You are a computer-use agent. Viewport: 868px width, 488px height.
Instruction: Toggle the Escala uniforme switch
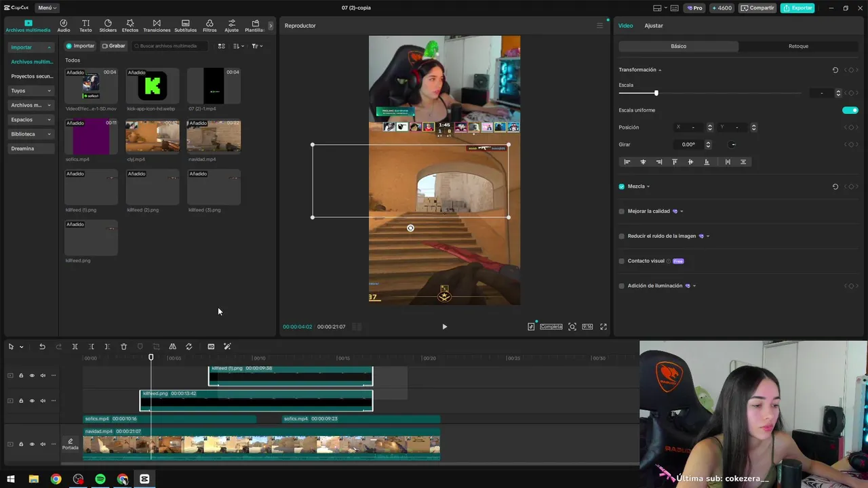(850, 110)
